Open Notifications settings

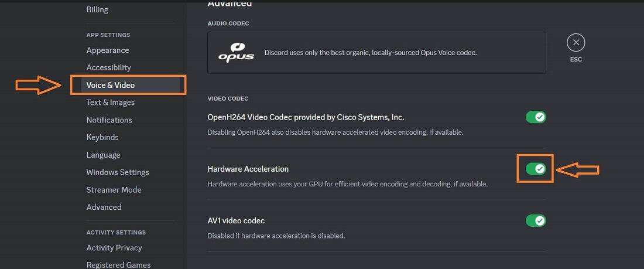click(109, 120)
